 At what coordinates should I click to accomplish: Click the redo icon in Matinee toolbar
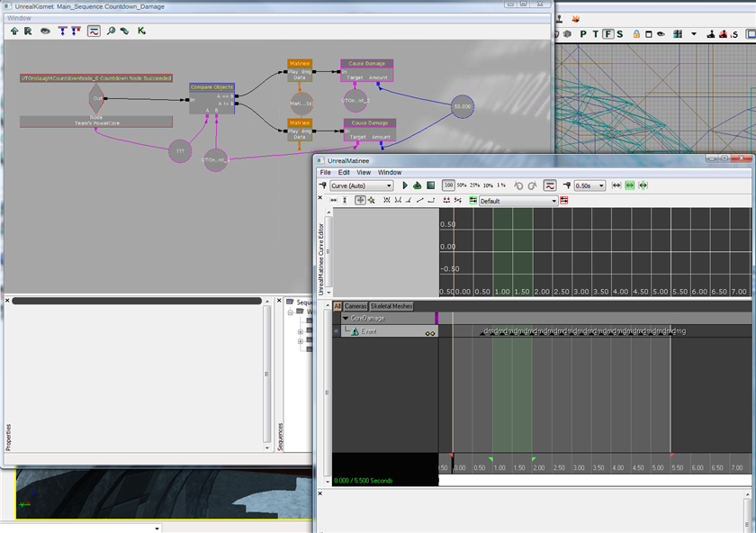click(532, 185)
